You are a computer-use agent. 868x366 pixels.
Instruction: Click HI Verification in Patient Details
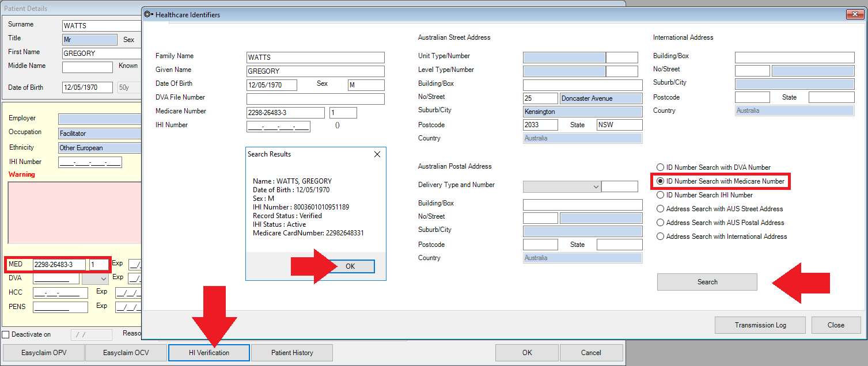(209, 353)
